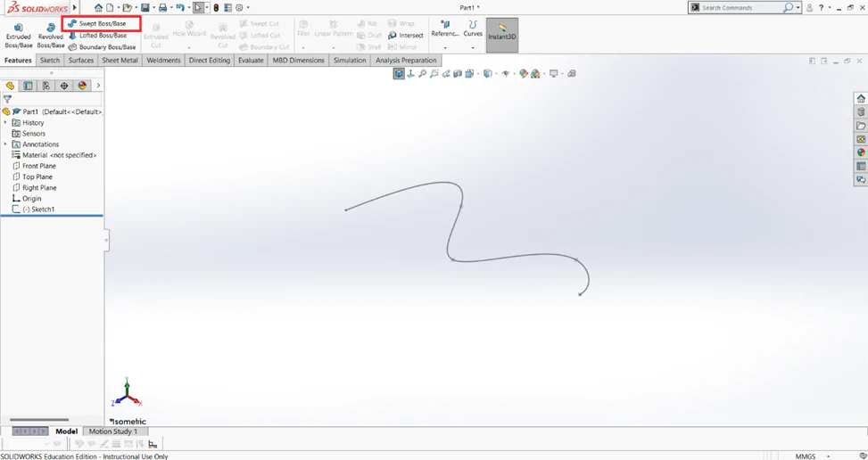Open File Properties icon
The image size is (868, 460).
[227, 8]
